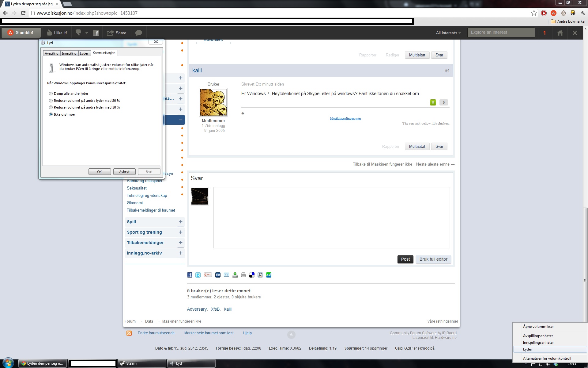
Task: Open dropdown arrow next to thumbs-down
Action: tap(87, 33)
